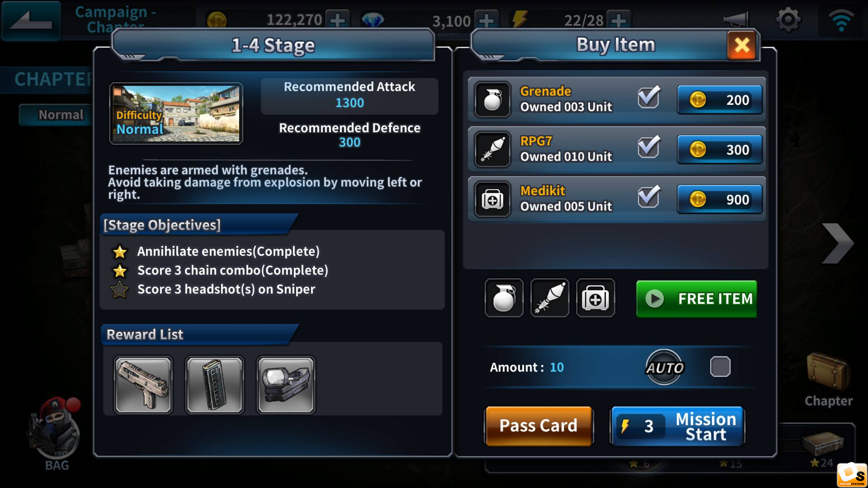Advance with the right chevron arrow
The height and width of the screenshot is (488, 868).
(x=837, y=243)
